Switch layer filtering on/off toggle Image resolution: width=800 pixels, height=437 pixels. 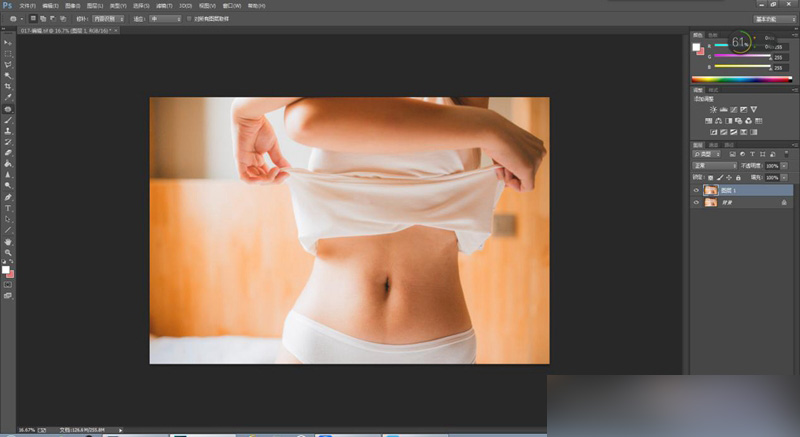point(786,154)
